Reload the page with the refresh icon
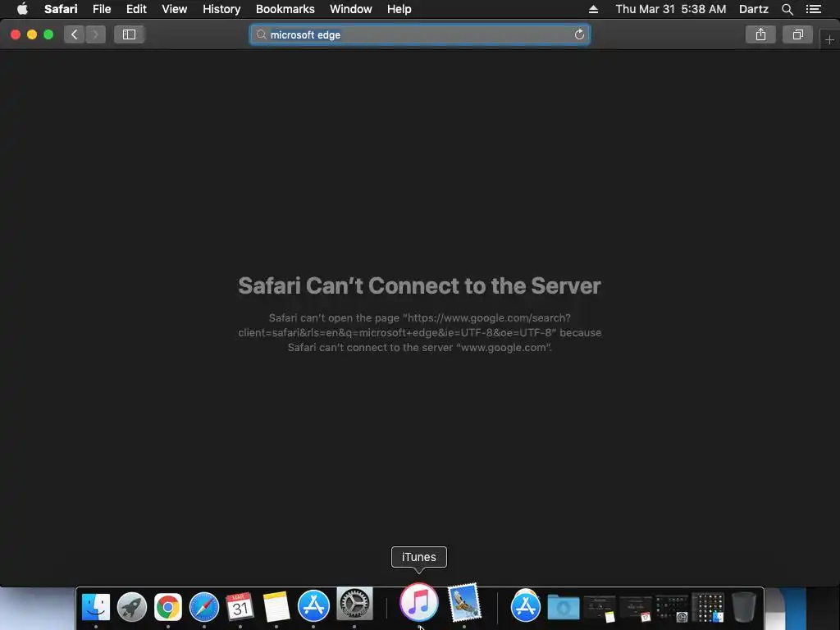 579,34
